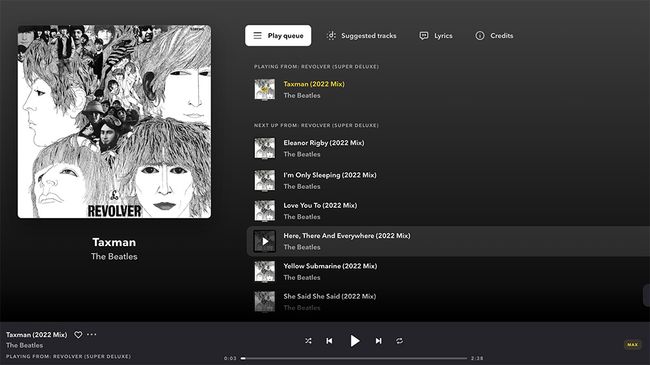
Task: Select Here, There And Everywhere (2022 Mix) title
Action: click(x=347, y=236)
